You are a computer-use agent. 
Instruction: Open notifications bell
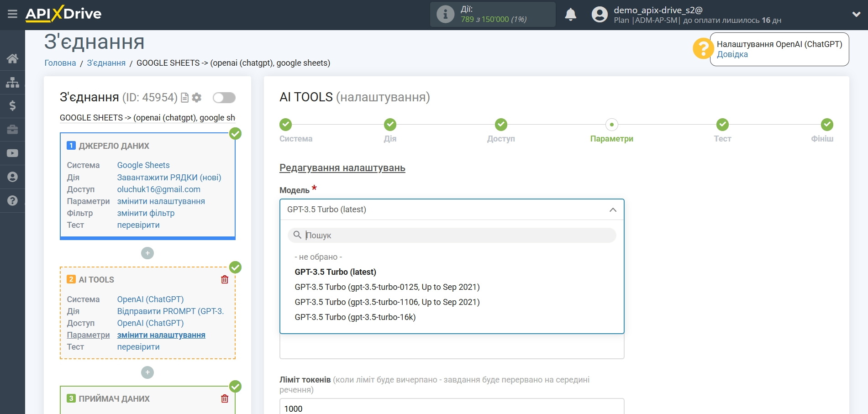(x=570, y=15)
